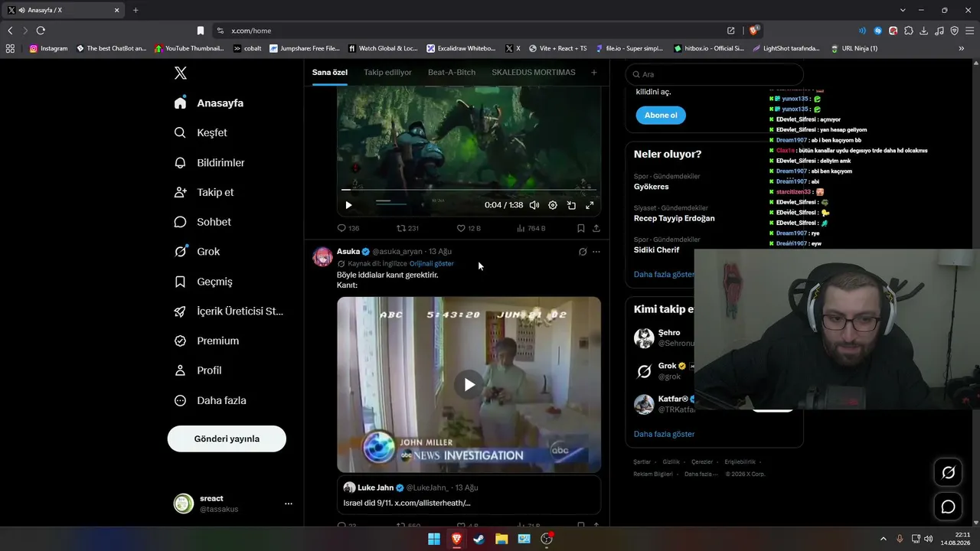Screen dimensions: 980x551
Task: Open the floating messages button
Action: click(x=948, y=507)
